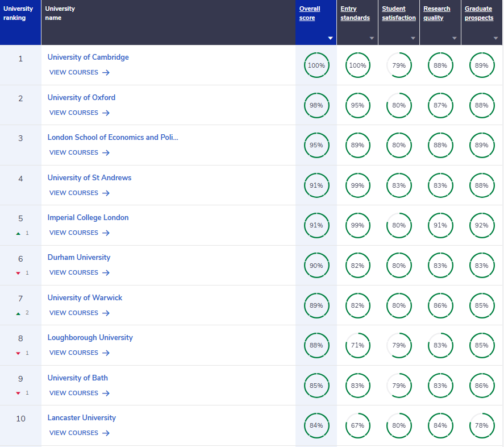Click Bath's red rank-down arrow
504x447 pixels.
coord(18,393)
